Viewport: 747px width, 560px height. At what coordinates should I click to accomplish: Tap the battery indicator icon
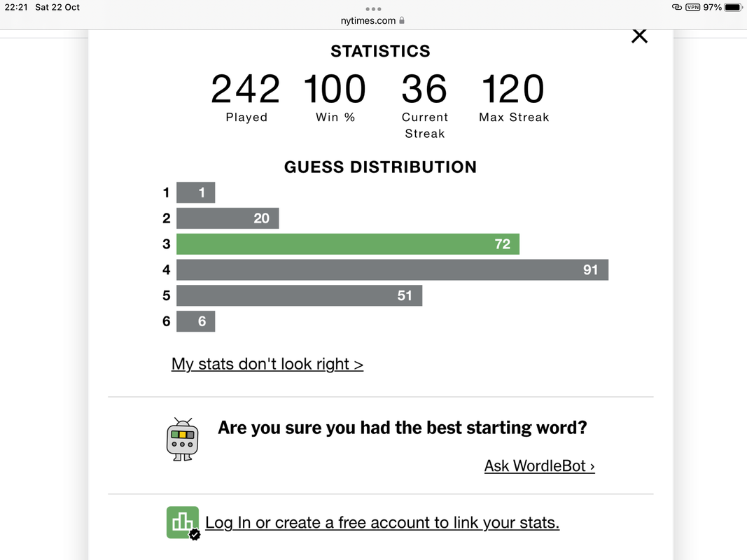[x=732, y=7]
